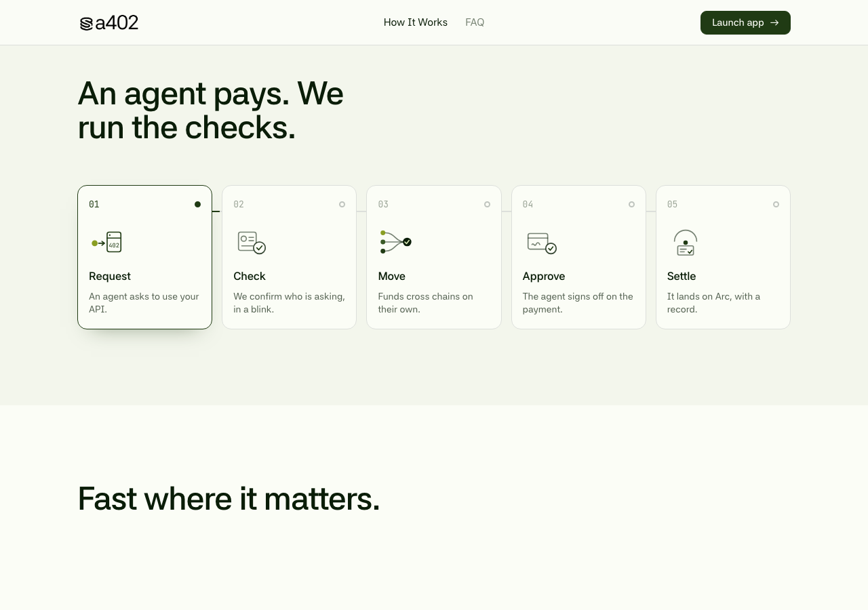Open the FAQ nav link
The width and height of the screenshot is (868, 610).
tap(475, 22)
